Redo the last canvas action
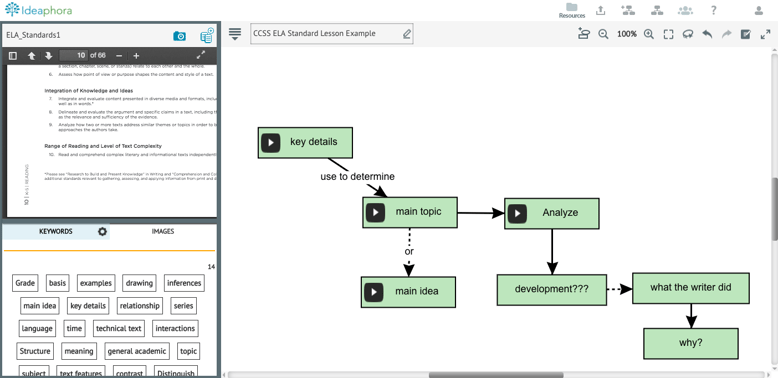This screenshot has height=378, width=778. (726, 34)
